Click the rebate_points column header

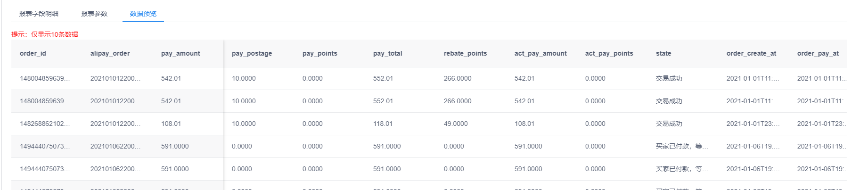click(465, 53)
